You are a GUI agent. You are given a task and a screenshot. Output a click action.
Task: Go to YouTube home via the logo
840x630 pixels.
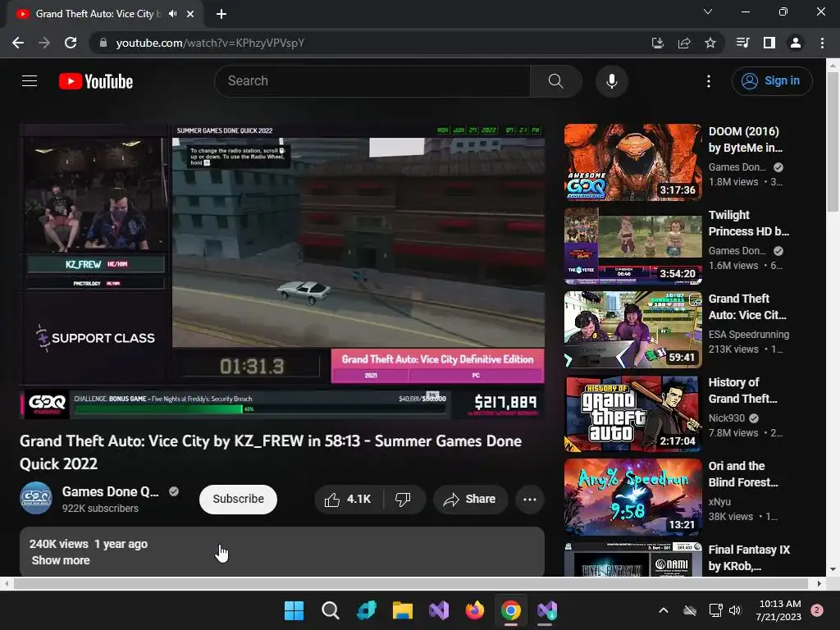coord(96,81)
